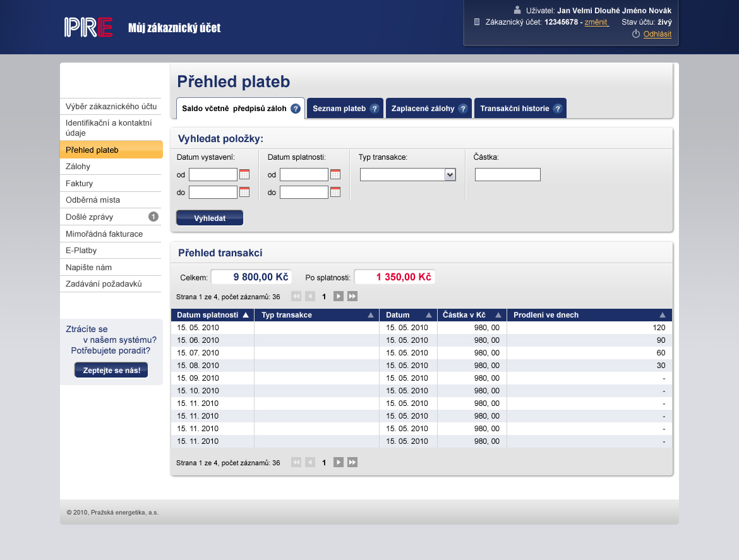Image resolution: width=739 pixels, height=560 pixels.
Task: Click the změnit account link
Action: pyautogui.click(x=596, y=22)
